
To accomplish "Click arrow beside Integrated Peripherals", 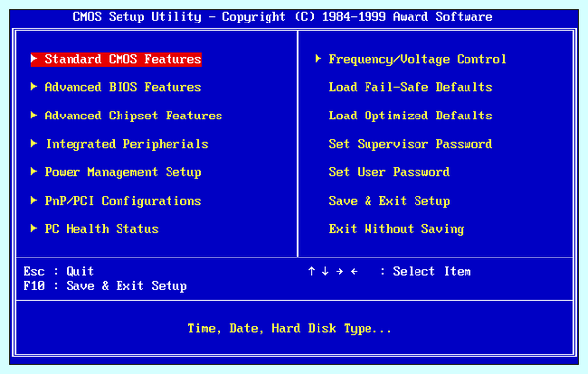I will (x=34, y=143).
